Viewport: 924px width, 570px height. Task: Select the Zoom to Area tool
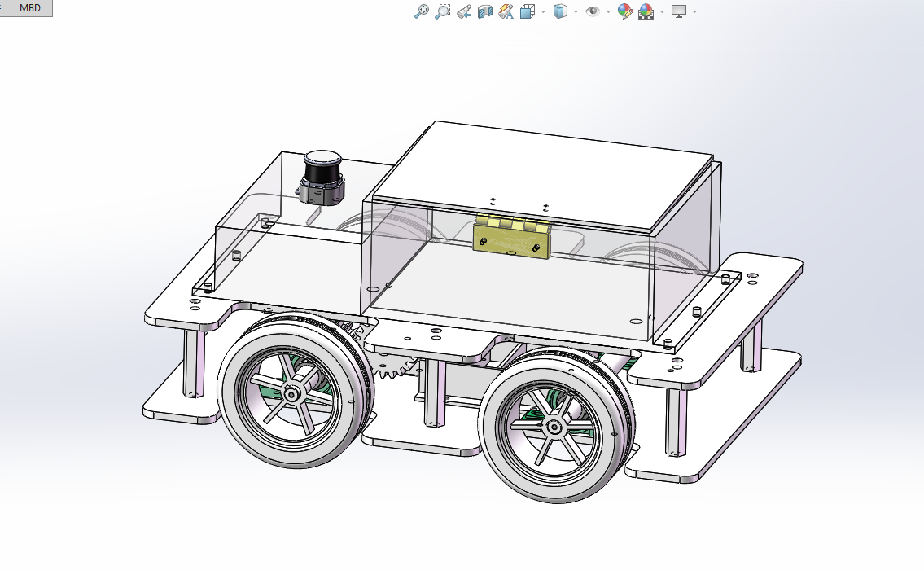click(x=443, y=11)
